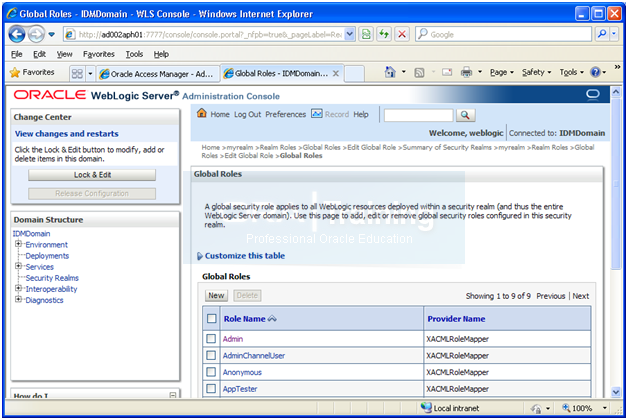Open the Tools menu in menu bar

click(134, 54)
